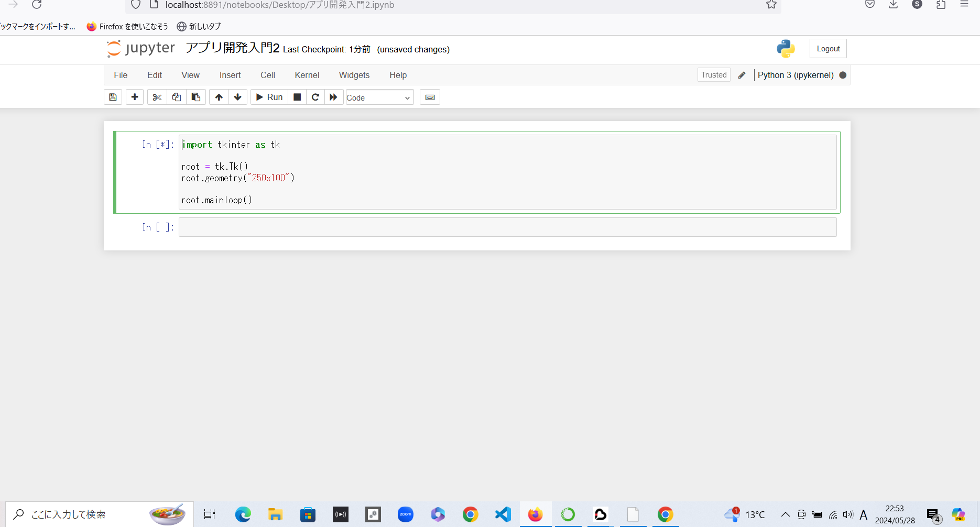Open Microsoft Edge from taskbar
980x527 pixels.
click(x=243, y=514)
